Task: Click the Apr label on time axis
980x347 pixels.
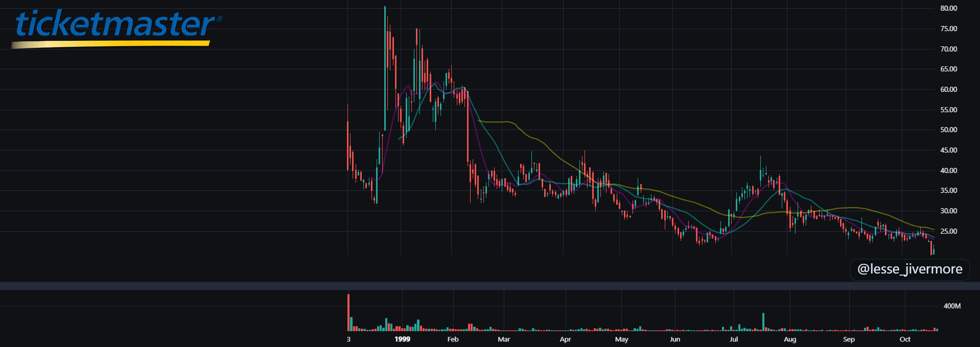Action: (x=565, y=339)
